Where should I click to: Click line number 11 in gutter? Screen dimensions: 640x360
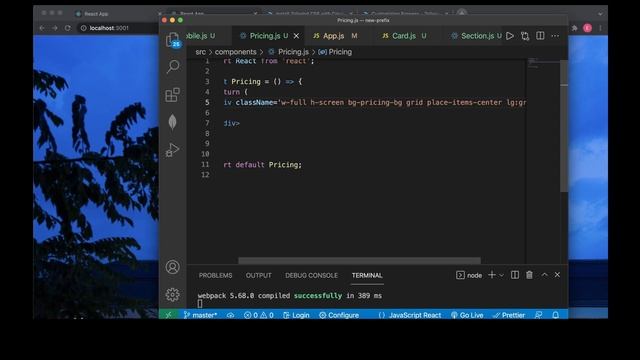[205, 164]
